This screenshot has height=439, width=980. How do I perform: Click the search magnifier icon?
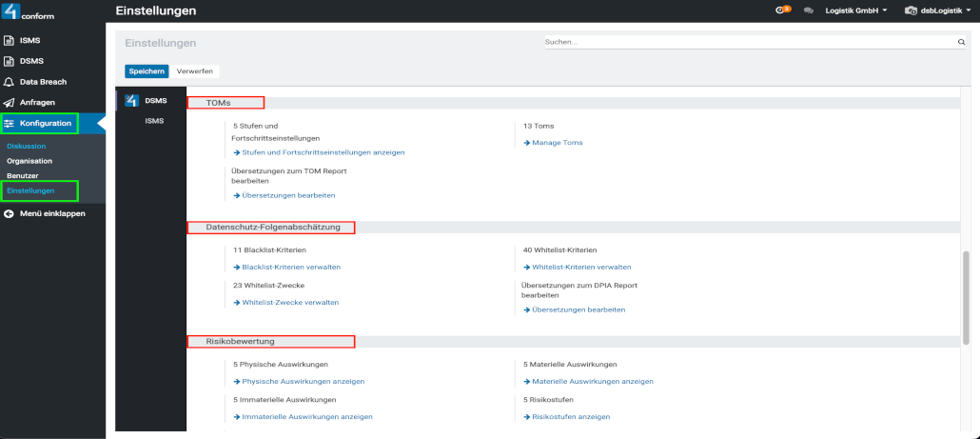click(x=961, y=43)
